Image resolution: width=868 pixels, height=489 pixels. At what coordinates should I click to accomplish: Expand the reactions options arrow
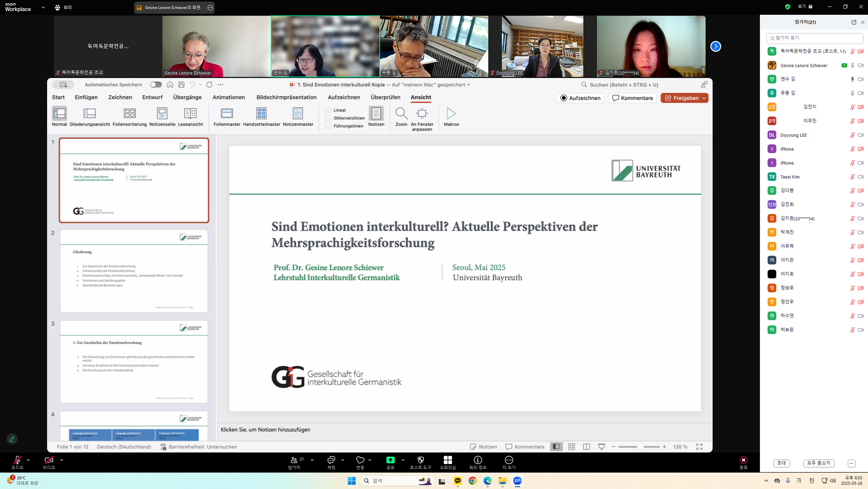pyautogui.click(x=370, y=460)
